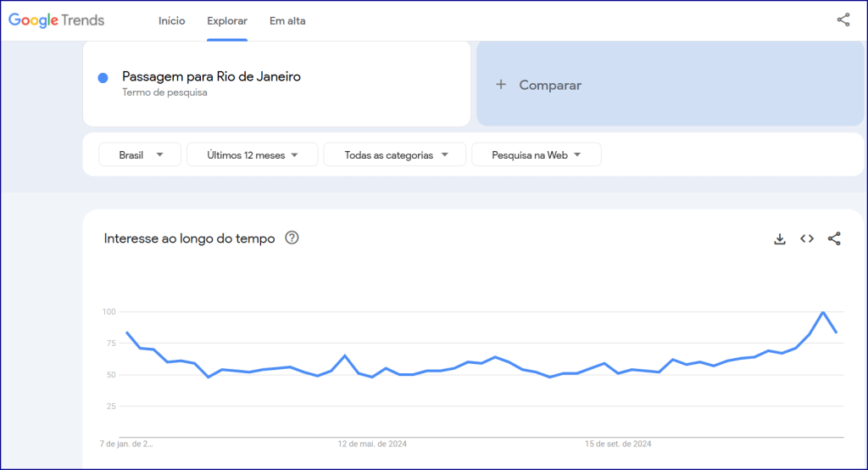868x470 pixels.
Task: Download the interest over time CSV
Action: (x=780, y=239)
